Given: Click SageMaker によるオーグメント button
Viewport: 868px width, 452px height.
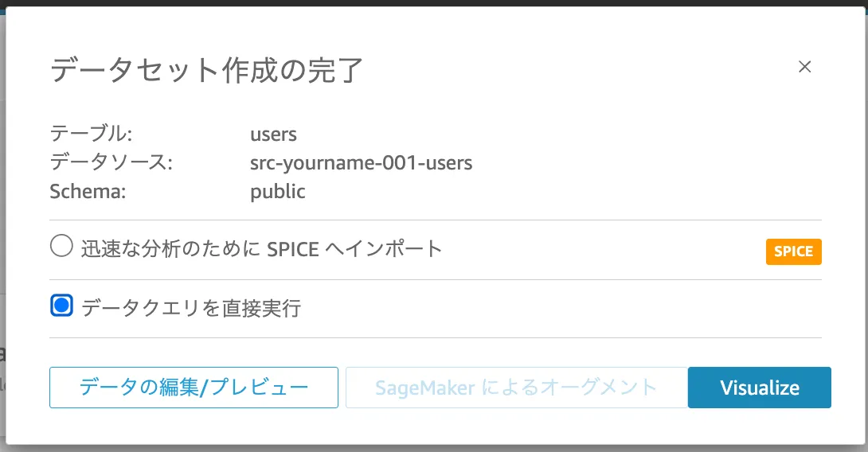Looking at the screenshot, I should 516,388.
